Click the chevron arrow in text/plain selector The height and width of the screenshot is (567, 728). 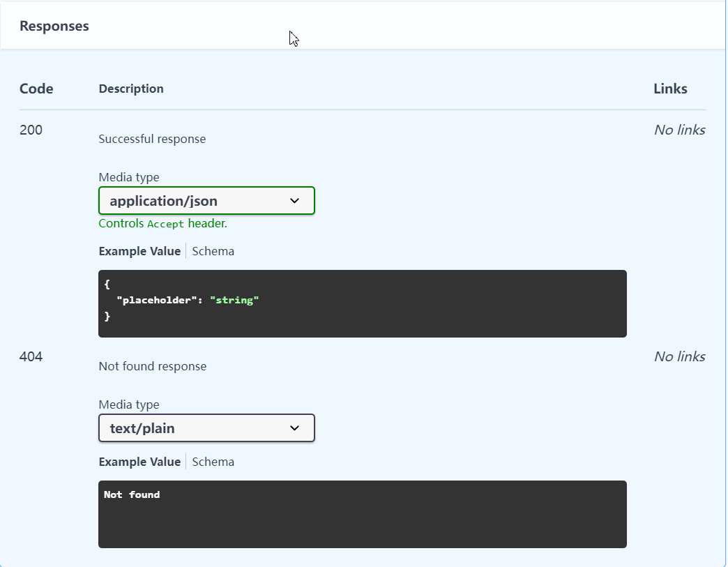click(x=294, y=428)
